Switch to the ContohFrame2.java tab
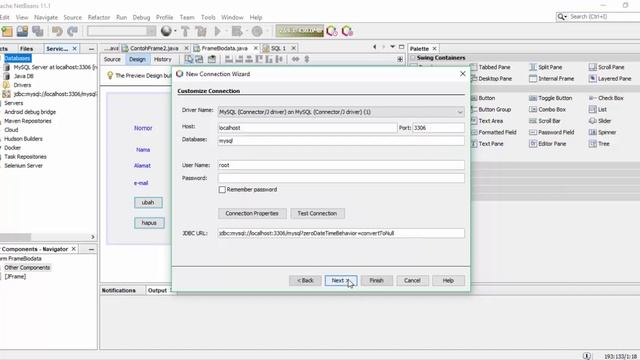This screenshot has width=640, height=360. [x=154, y=48]
